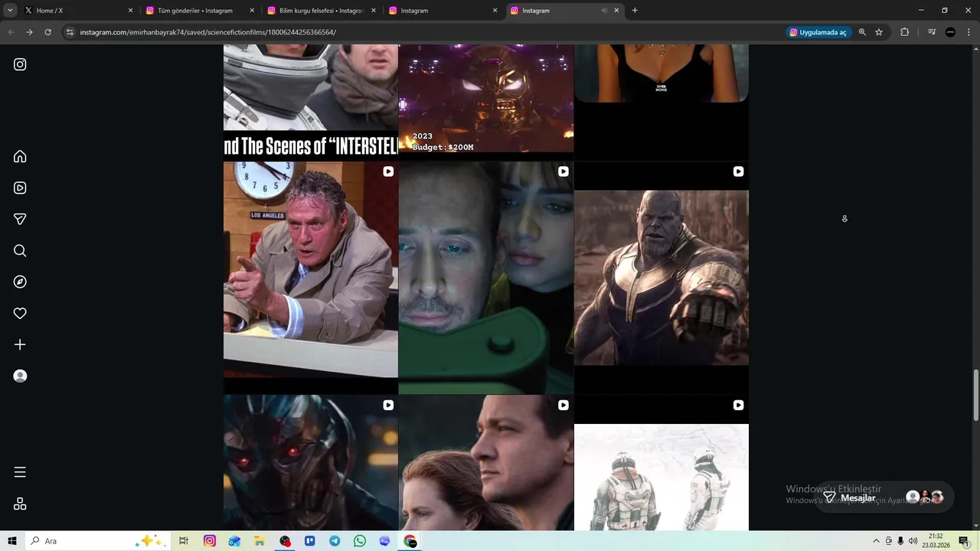
Task: Open Reels from the sidebar
Action: coord(20,187)
